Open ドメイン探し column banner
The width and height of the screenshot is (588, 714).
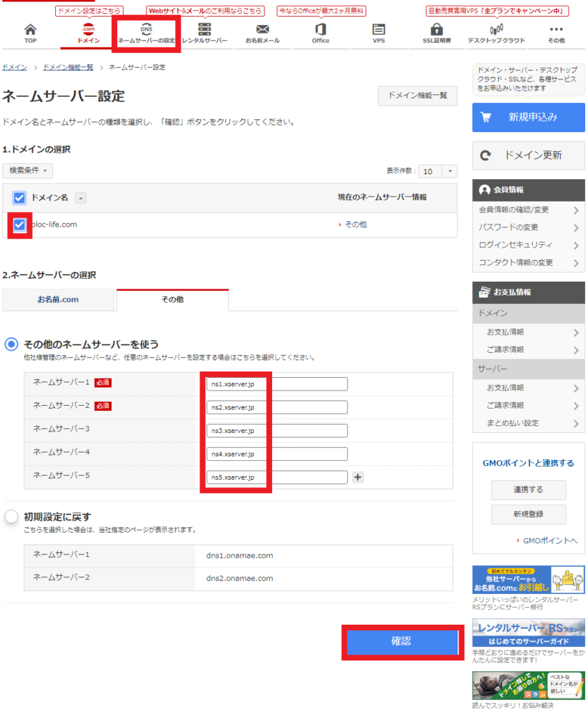pos(528,686)
